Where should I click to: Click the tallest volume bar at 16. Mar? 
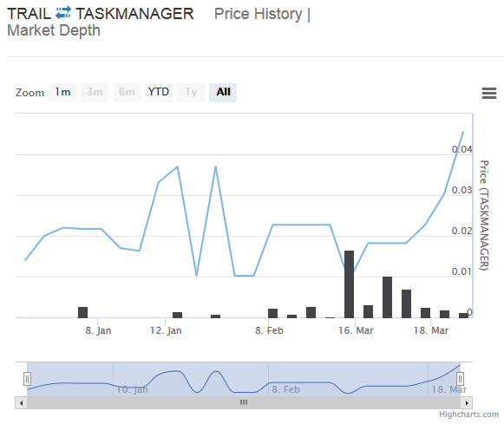pos(349,284)
